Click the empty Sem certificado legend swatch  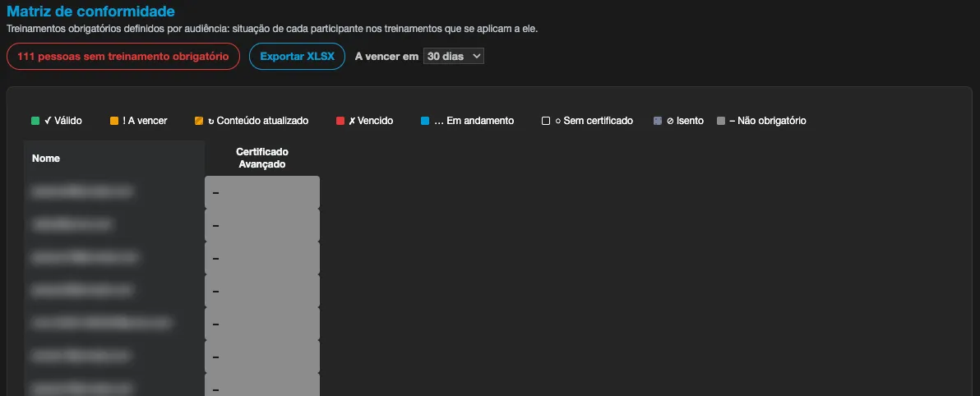(546, 121)
